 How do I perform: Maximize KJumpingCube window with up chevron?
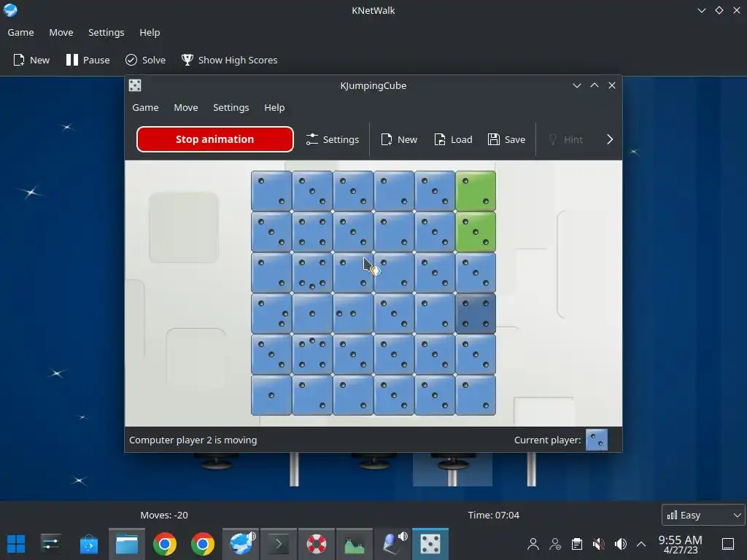(595, 85)
